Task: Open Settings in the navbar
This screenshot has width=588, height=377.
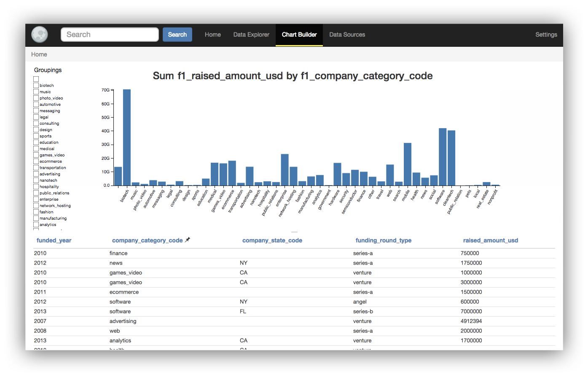Action: point(546,35)
